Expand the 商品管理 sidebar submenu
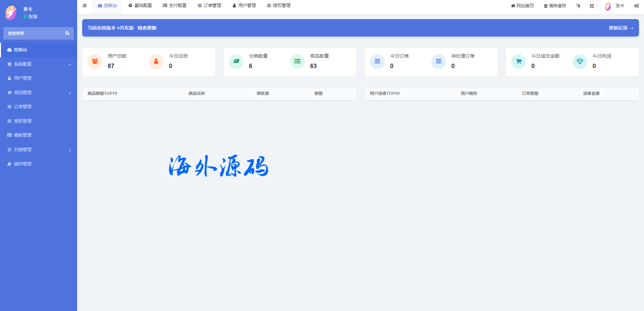The height and width of the screenshot is (311, 644). point(39,92)
